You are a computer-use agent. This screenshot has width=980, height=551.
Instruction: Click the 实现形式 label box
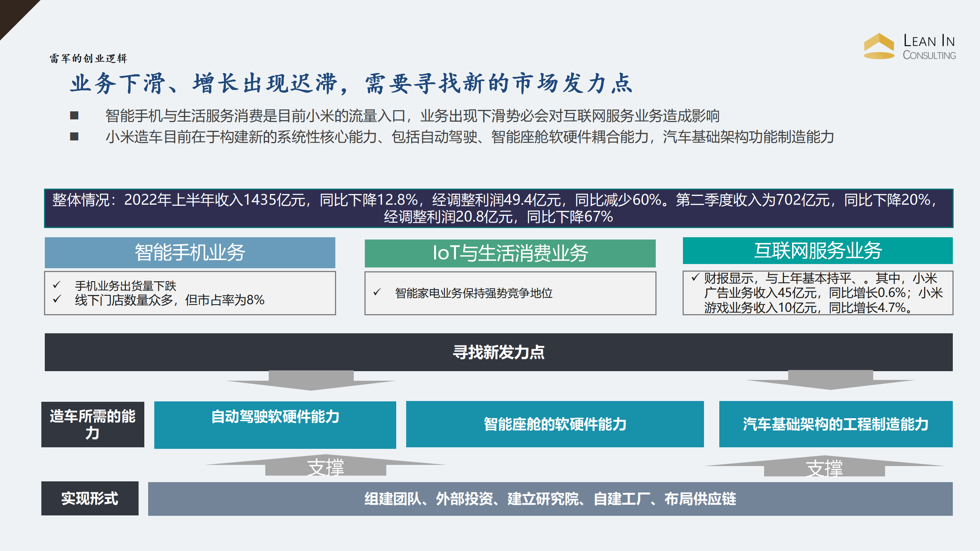[90, 499]
